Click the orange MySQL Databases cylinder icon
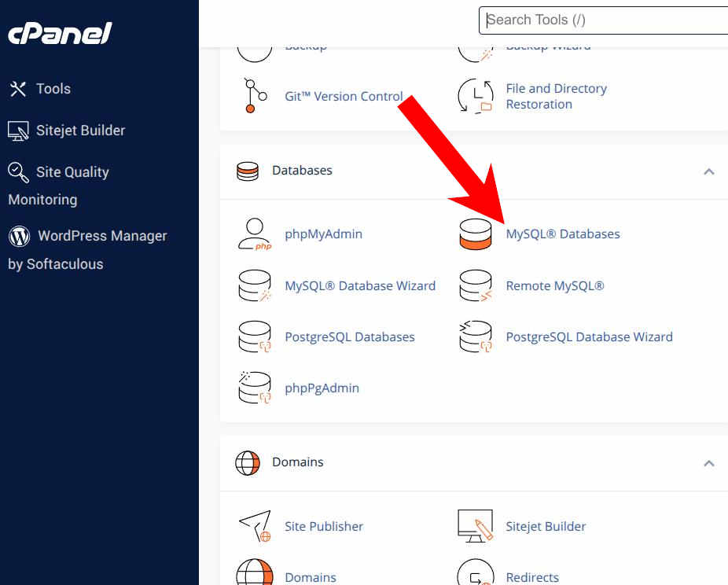728x585 pixels. 476,234
